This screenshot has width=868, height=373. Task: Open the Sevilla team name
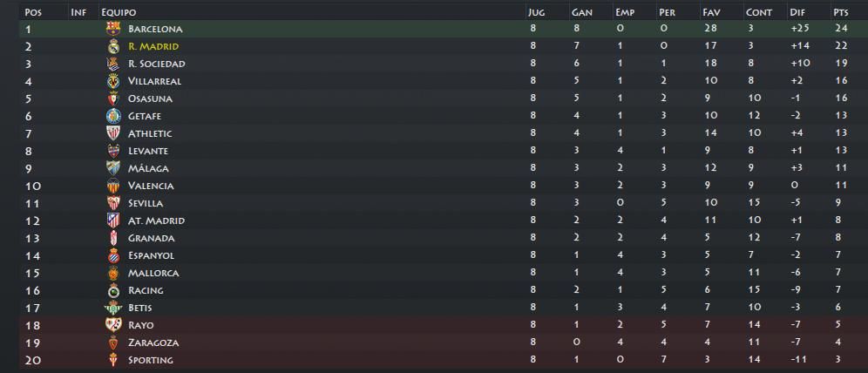146,203
